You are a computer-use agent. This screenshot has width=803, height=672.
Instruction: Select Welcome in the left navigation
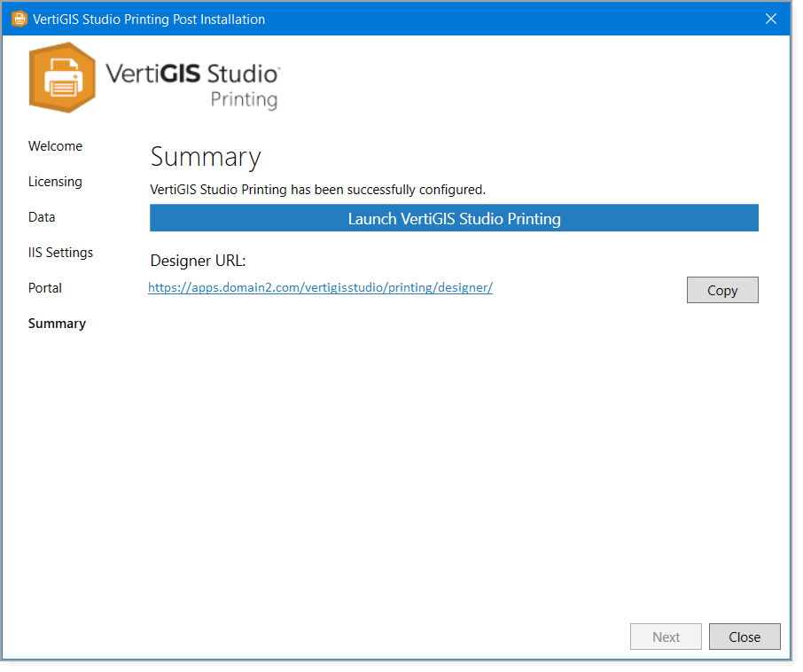coord(55,146)
